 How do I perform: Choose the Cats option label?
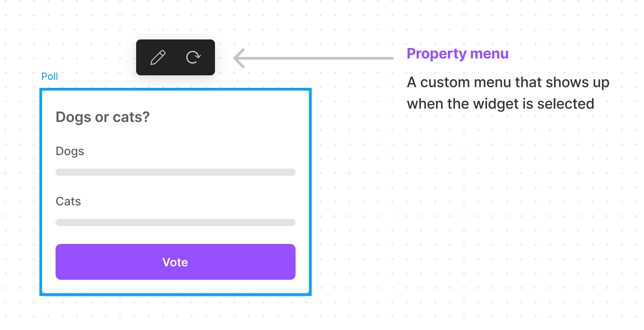pos(68,201)
